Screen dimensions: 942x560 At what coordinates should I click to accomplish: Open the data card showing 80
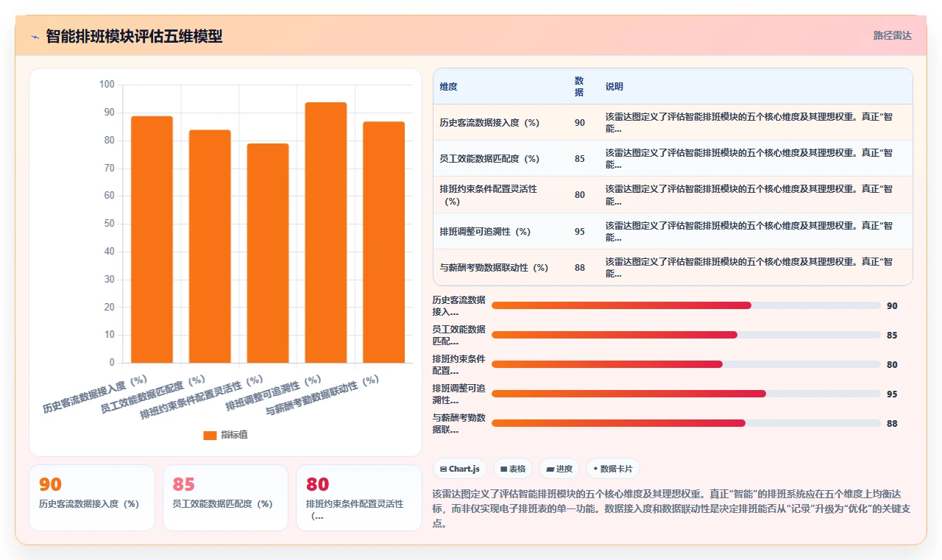359,497
